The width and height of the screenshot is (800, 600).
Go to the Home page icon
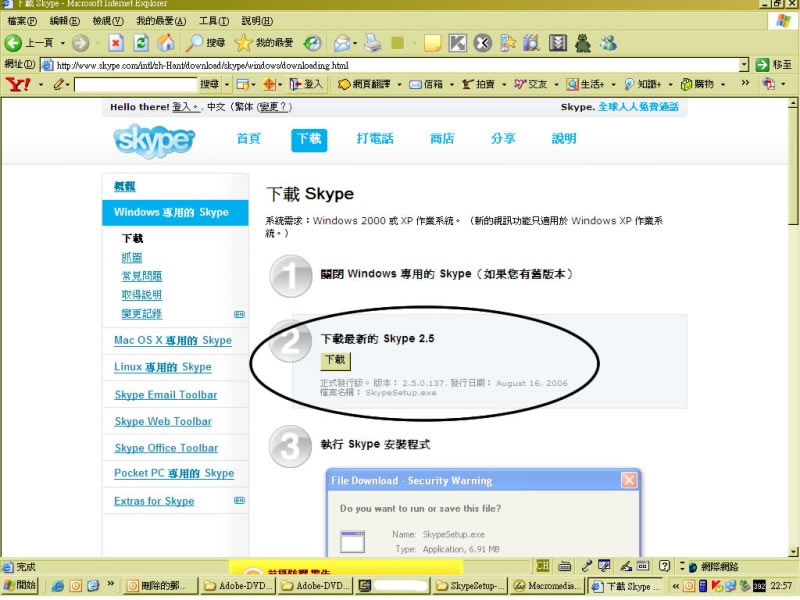(x=165, y=43)
